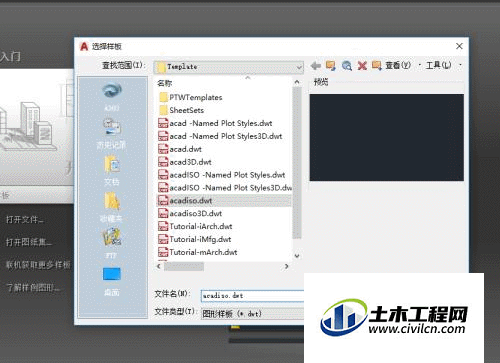The height and width of the screenshot is (363, 500).
Task: Click the horizontal scrollbar thumb
Action: (184, 266)
